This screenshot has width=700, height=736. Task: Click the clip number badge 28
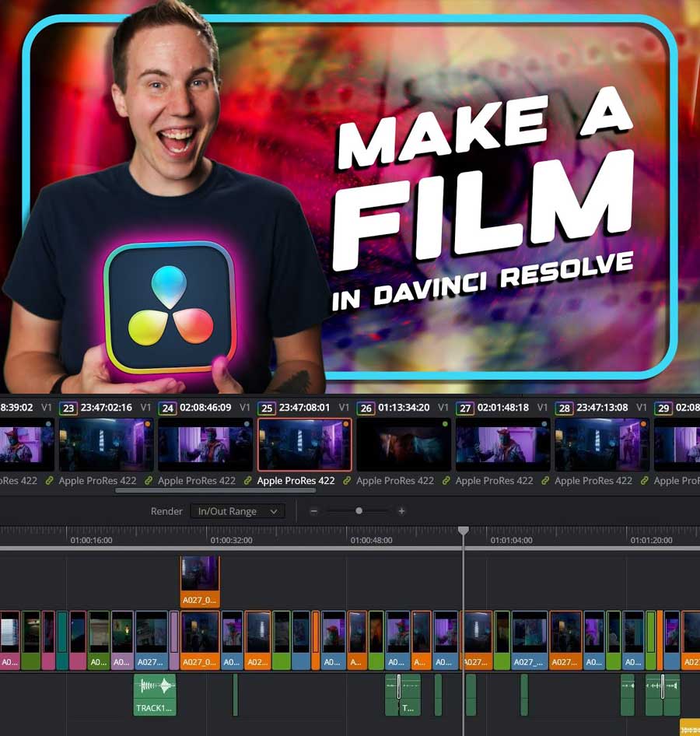coord(565,408)
